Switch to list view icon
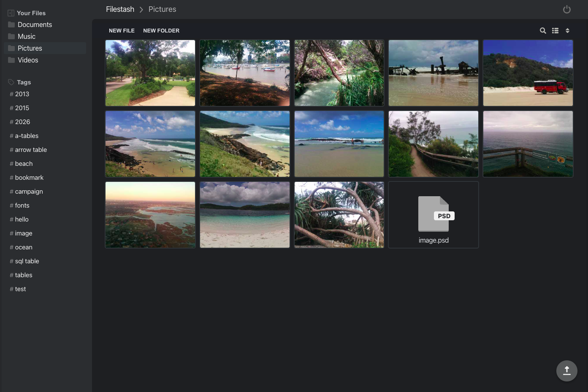This screenshot has height=392, width=588. (x=555, y=30)
